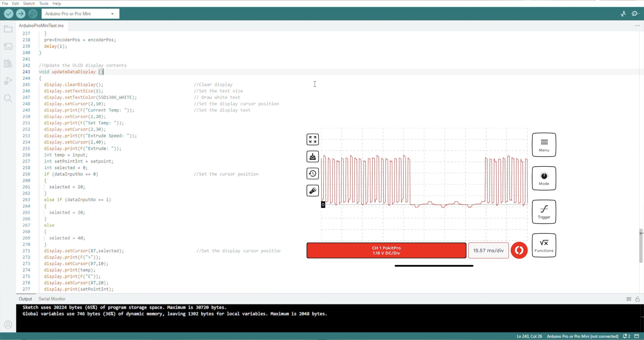
Task: Open the editor tab options ellipsis
Action: [637, 26]
